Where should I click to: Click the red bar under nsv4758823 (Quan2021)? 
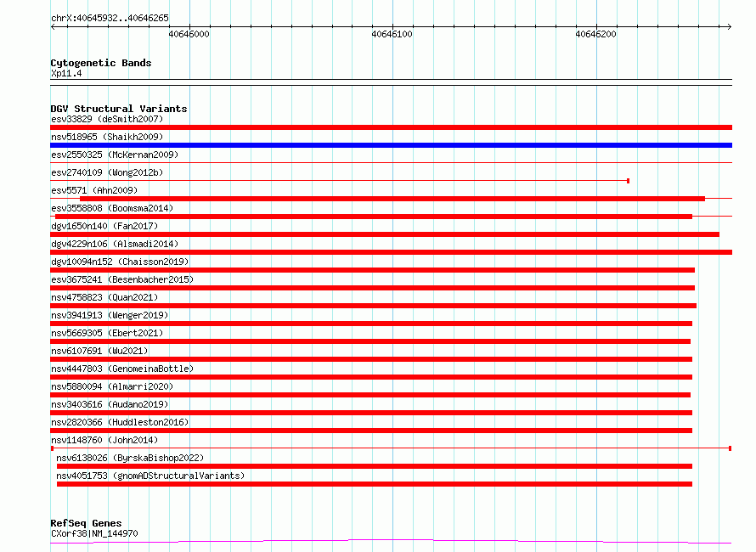[373, 306]
